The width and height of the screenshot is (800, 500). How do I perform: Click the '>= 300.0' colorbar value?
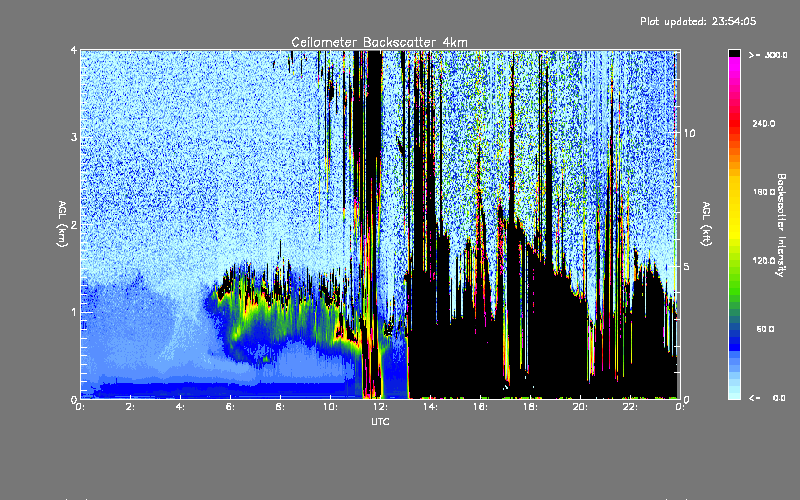point(768,55)
